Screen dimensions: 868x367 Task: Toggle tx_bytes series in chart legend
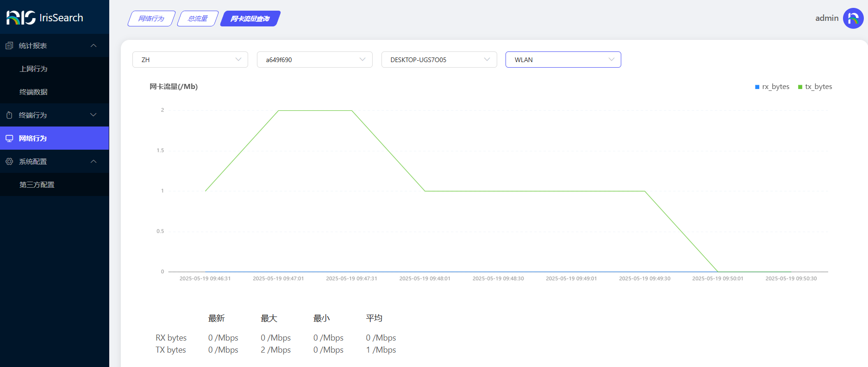pos(815,87)
